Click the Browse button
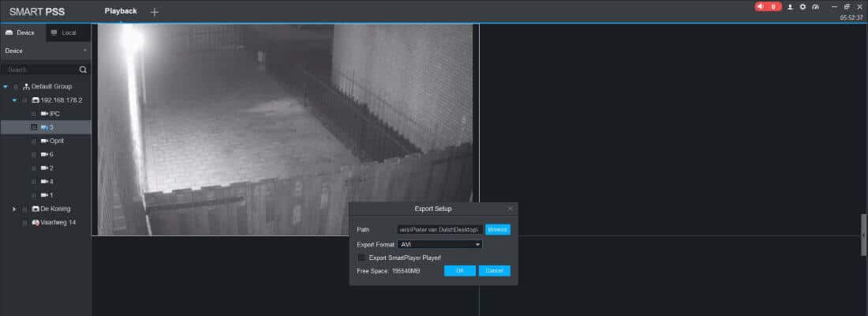Image resolution: width=868 pixels, height=316 pixels. [x=497, y=229]
